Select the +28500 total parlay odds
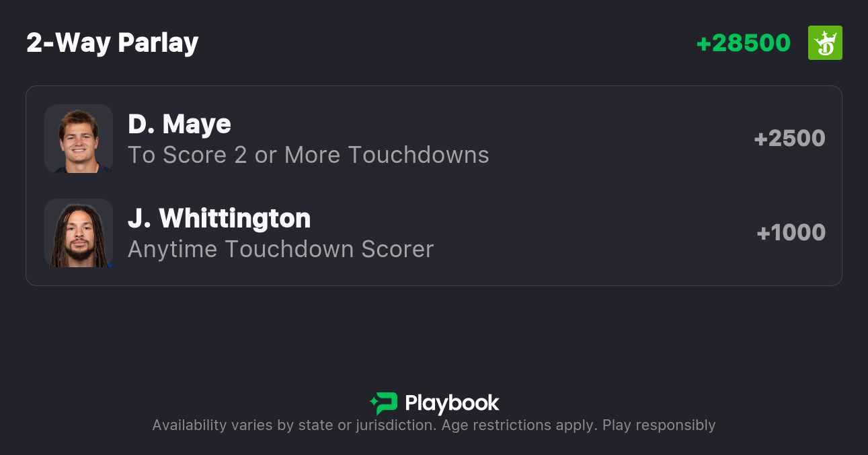 [x=743, y=43]
